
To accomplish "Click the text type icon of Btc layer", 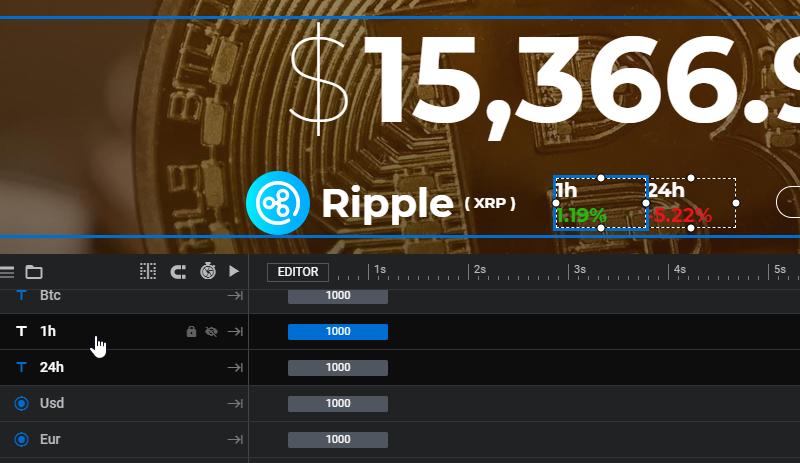I will [21, 295].
